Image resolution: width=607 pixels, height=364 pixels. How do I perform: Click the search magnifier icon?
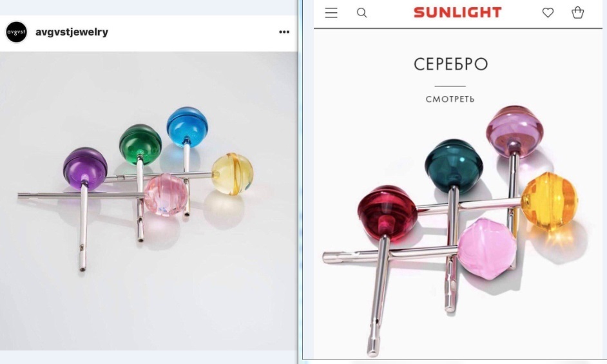(x=361, y=13)
